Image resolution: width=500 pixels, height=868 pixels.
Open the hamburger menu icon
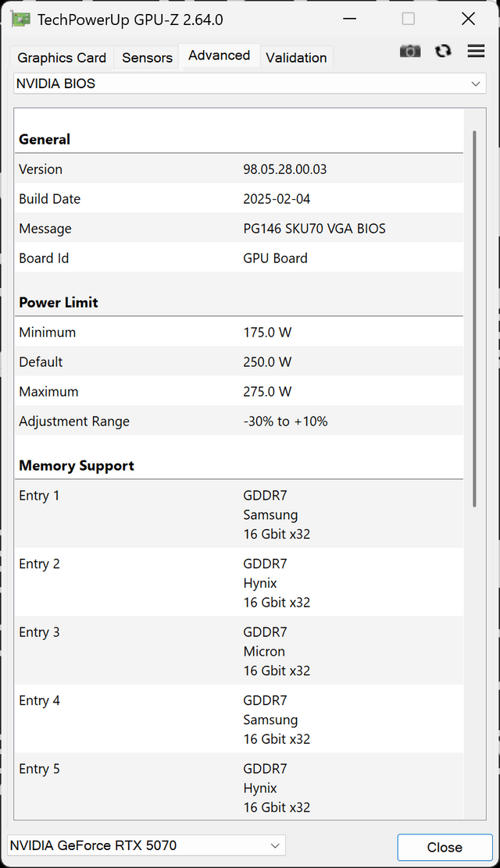click(476, 51)
